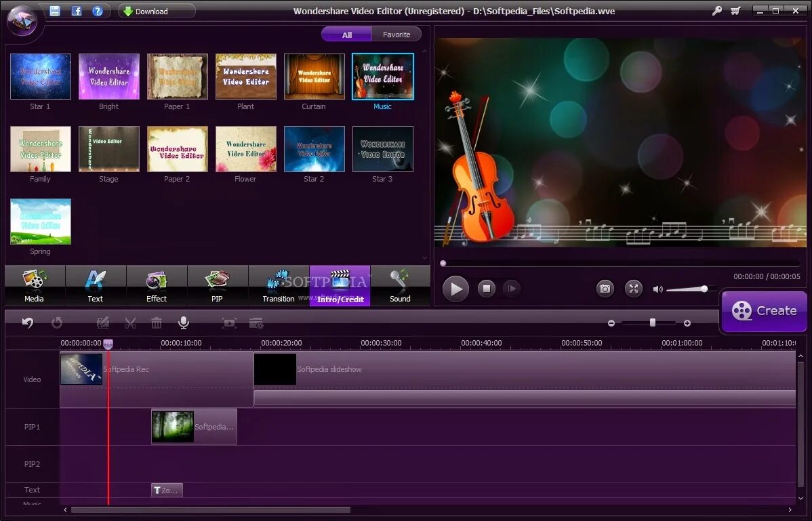Screen dimensions: 812x521
Task: Click the template list scroll-down arrow
Action: coord(425,257)
